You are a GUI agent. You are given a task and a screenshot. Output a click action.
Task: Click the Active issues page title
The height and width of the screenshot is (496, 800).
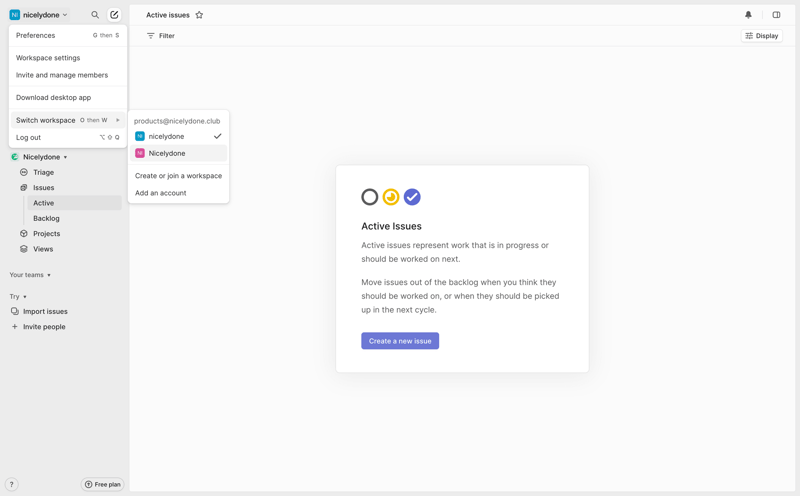pos(168,15)
